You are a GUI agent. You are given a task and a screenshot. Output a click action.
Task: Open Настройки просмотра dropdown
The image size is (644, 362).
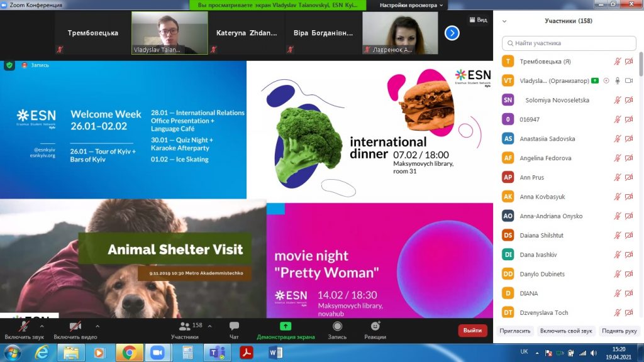pyautogui.click(x=411, y=5)
